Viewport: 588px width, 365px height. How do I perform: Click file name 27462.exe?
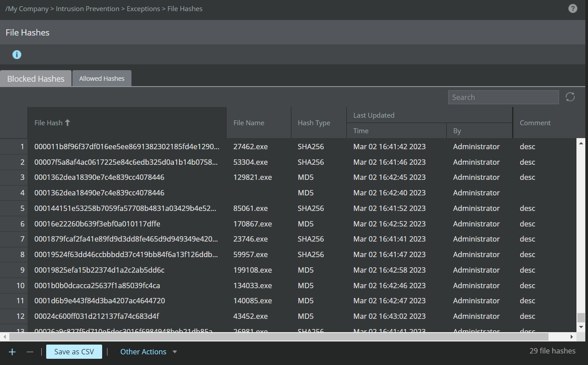(x=250, y=147)
